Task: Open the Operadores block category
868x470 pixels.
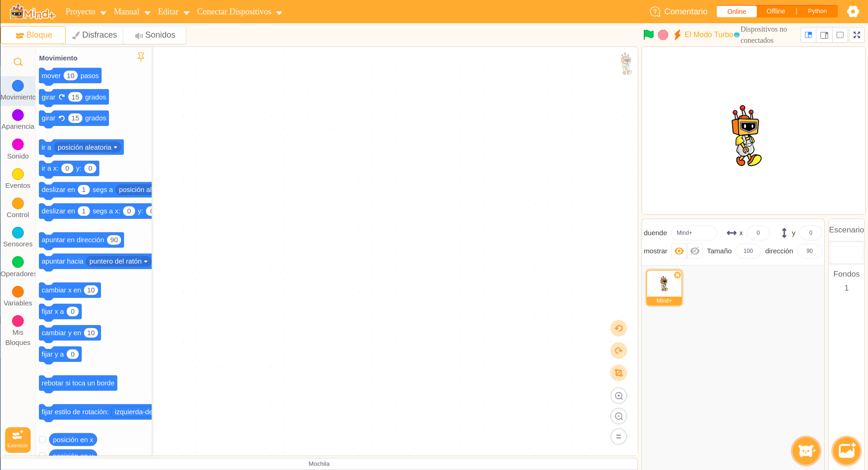Action: [18, 267]
